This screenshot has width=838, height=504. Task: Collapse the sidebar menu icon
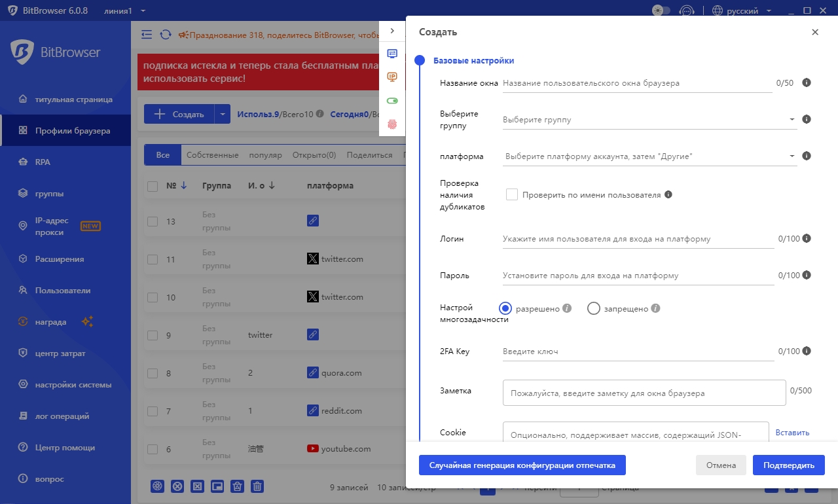pyautogui.click(x=147, y=34)
